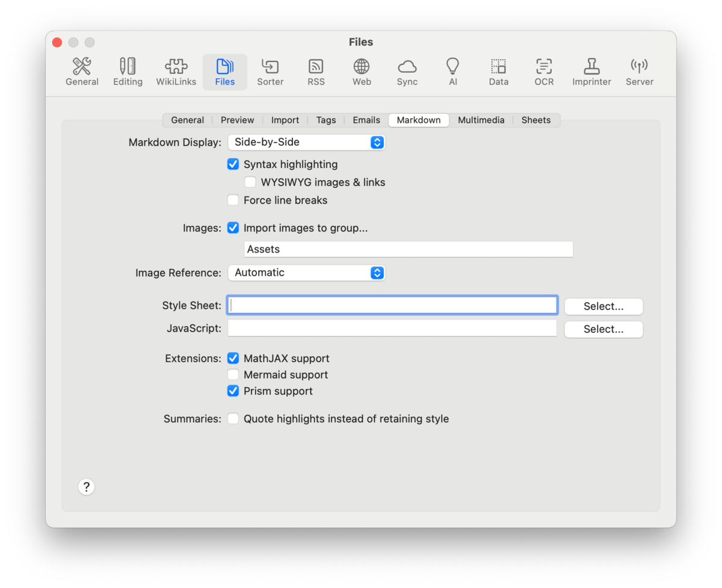Screen dimensions: 722x588
Task: Switch to the Multimedia tab
Action: [x=481, y=120]
